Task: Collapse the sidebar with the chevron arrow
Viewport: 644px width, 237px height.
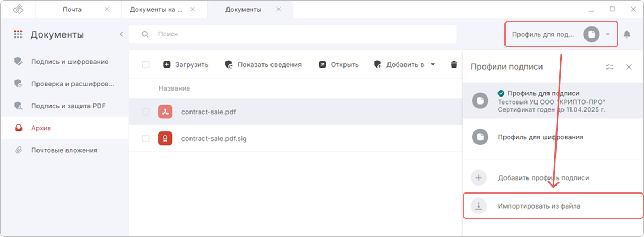Action: click(121, 34)
